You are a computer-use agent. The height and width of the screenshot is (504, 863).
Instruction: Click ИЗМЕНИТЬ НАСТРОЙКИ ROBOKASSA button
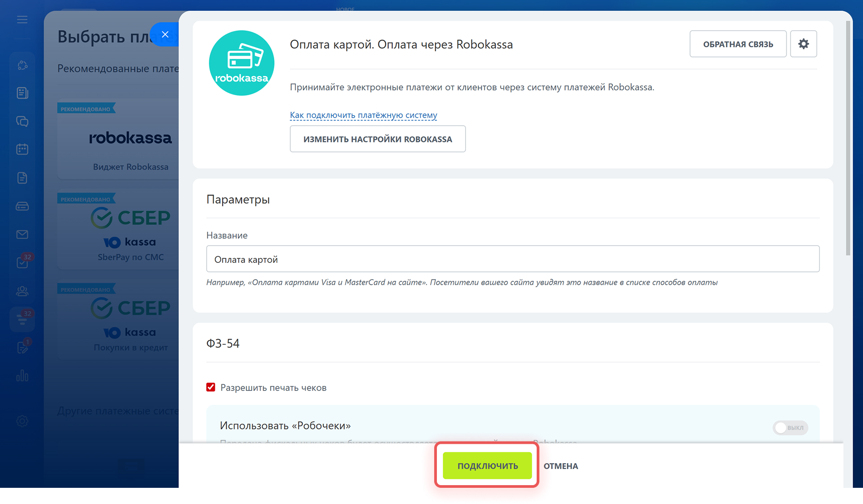tap(378, 139)
